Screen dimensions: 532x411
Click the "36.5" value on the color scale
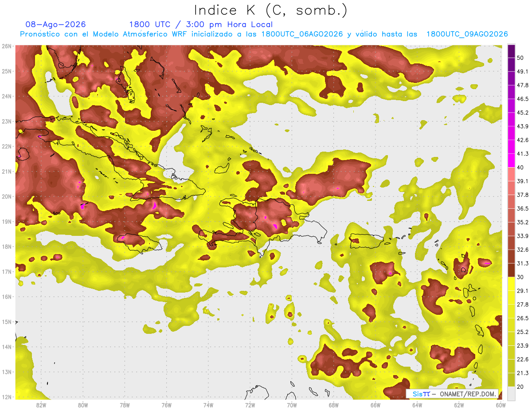click(523, 208)
